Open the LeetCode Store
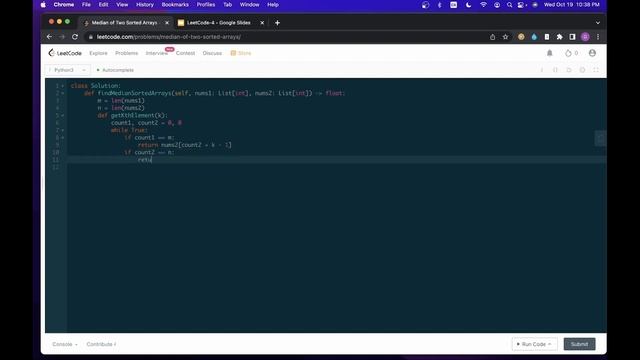The height and width of the screenshot is (360, 640). point(241,53)
